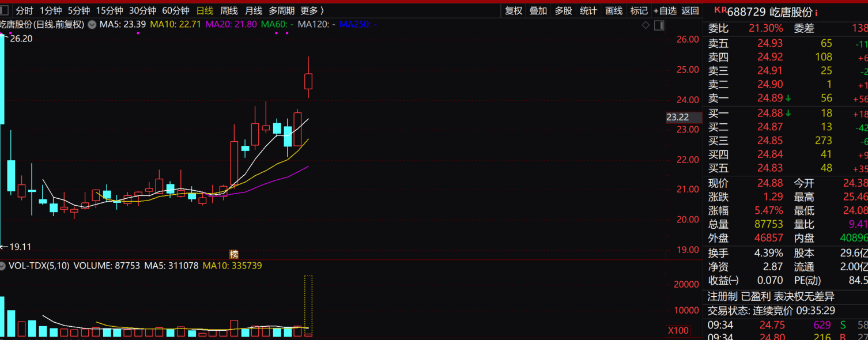868x340 pixels.
Task: Click the diamond icon above the price axis
Action: click(646, 25)
